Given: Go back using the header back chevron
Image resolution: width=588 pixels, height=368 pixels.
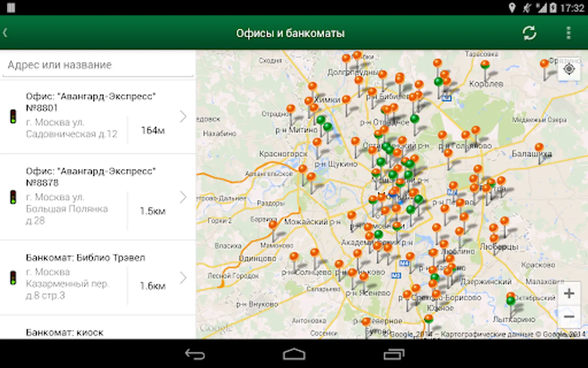Looking at the screenshot, I should (x=6, y=33).
